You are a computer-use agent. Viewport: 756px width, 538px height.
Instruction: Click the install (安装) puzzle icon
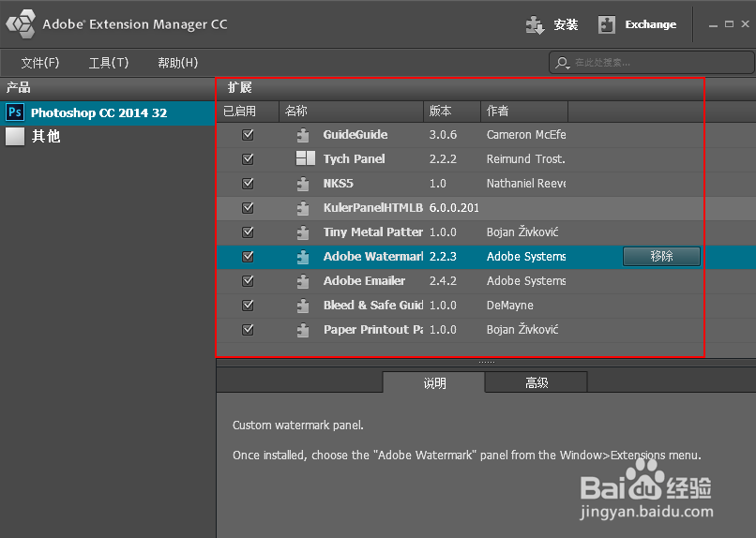(535, 24)
